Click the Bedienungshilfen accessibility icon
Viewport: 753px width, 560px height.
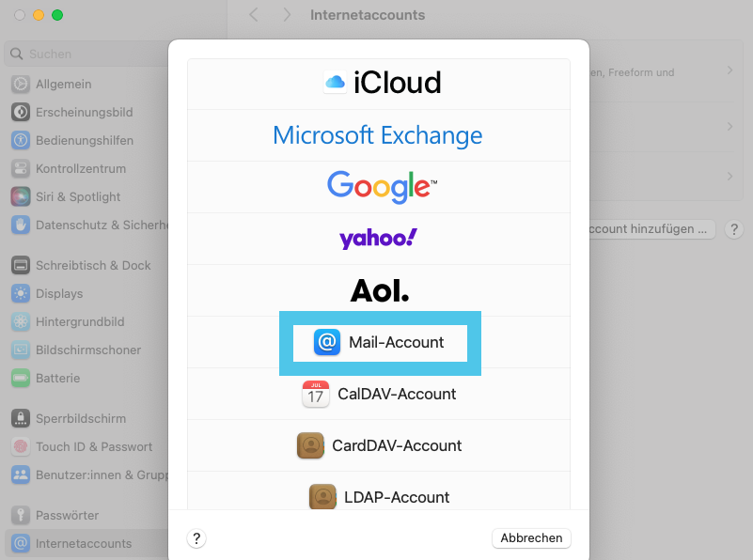21,141
